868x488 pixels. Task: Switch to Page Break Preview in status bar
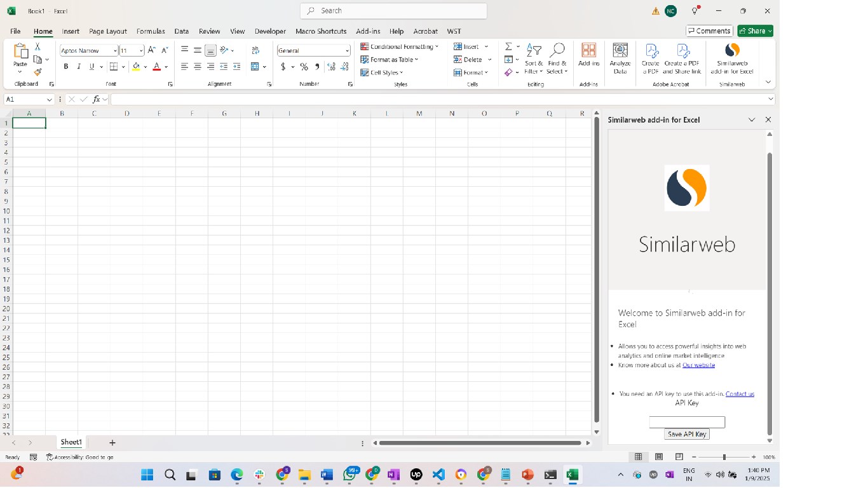(679, 457)
